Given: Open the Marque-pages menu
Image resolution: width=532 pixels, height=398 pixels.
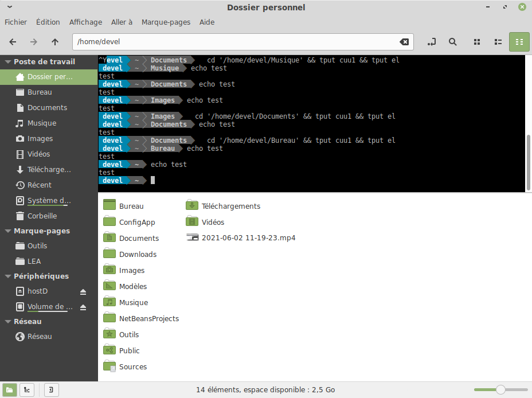Looking at the screenshot, I should click(166, 22).
